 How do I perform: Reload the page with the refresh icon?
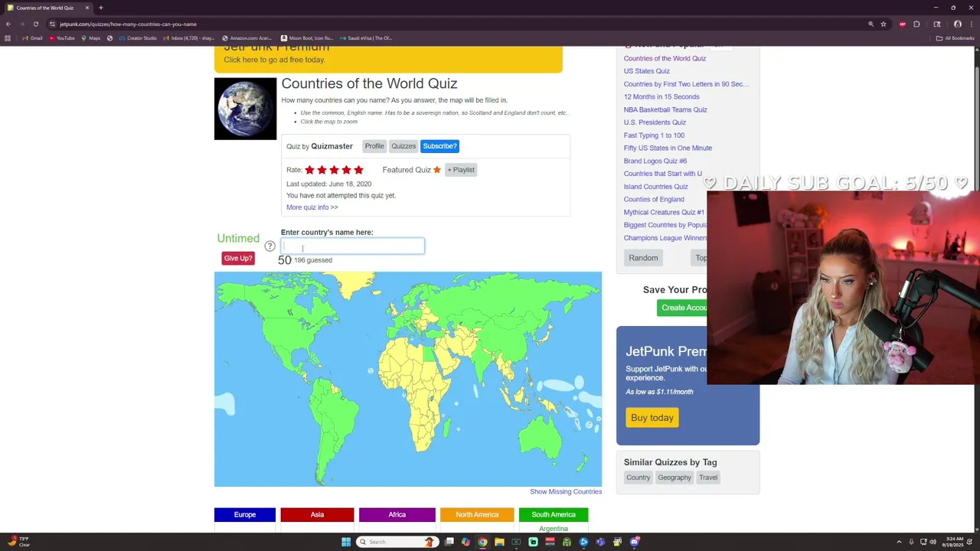point(35,24)
